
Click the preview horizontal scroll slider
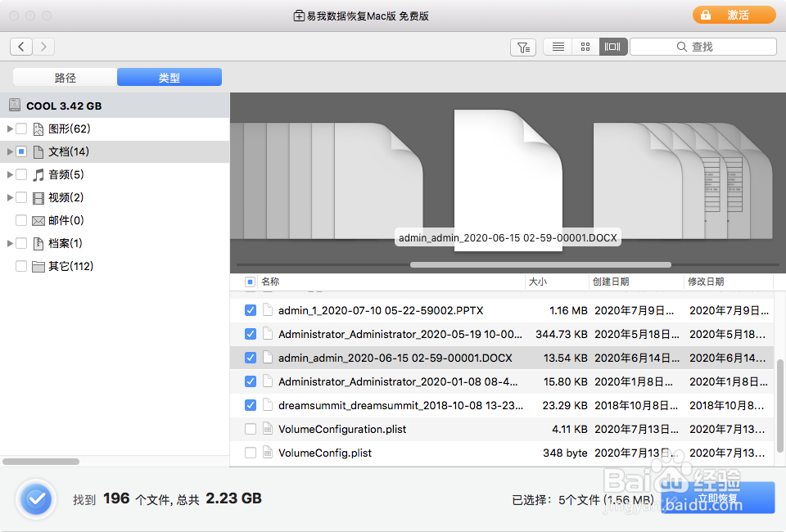point(540,264)
